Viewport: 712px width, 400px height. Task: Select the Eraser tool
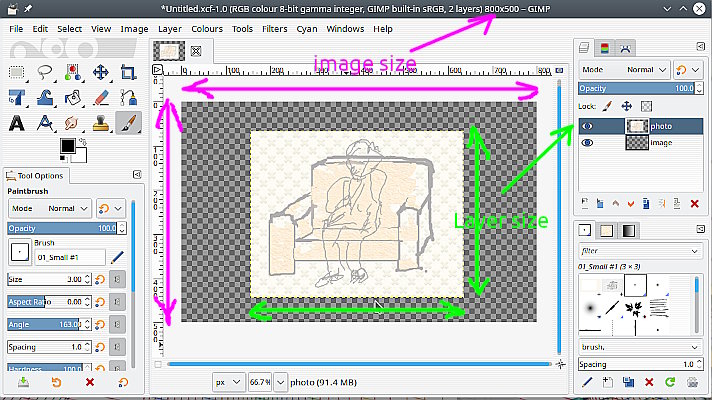pos(100,98)
